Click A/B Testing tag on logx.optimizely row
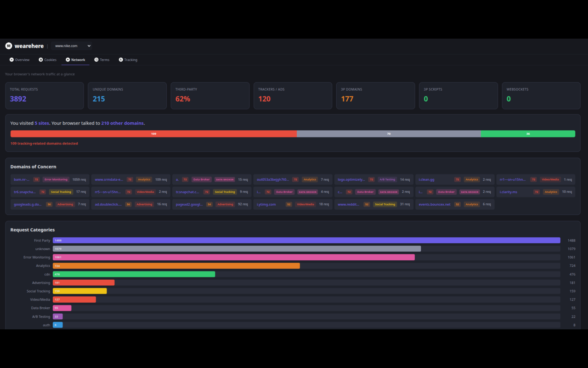 [388, 179]
